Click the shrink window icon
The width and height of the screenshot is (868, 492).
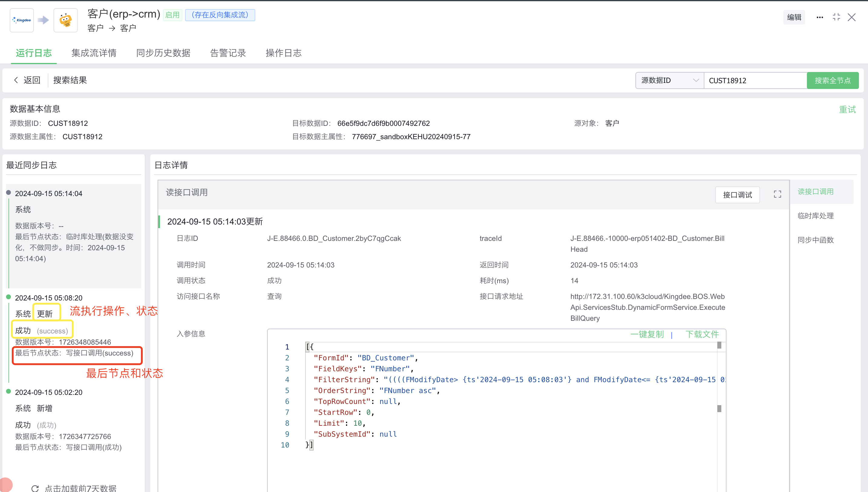point(837,17)
